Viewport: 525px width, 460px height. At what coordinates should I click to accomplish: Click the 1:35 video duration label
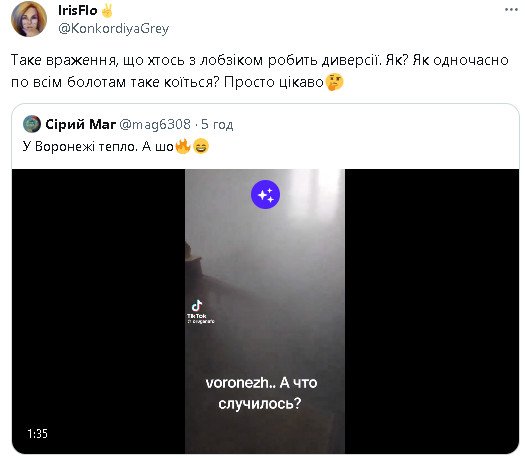[38, 434]
